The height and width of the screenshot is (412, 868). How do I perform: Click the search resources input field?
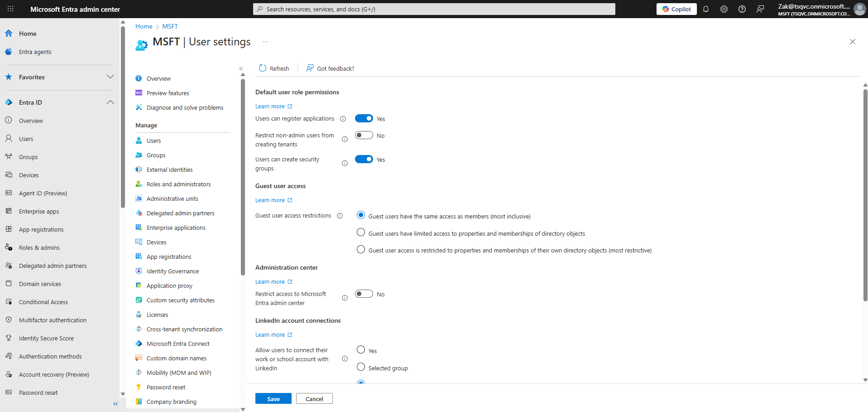point(434,9)
